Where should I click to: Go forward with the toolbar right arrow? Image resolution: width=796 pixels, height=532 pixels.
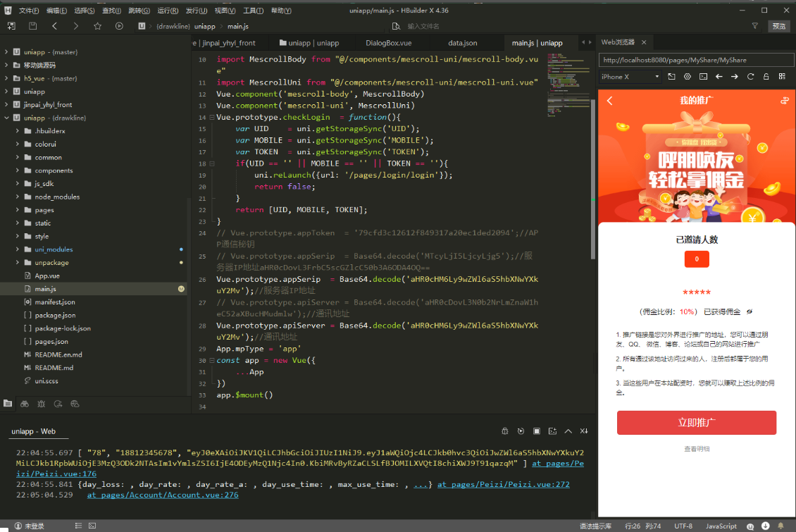[75, 26]
